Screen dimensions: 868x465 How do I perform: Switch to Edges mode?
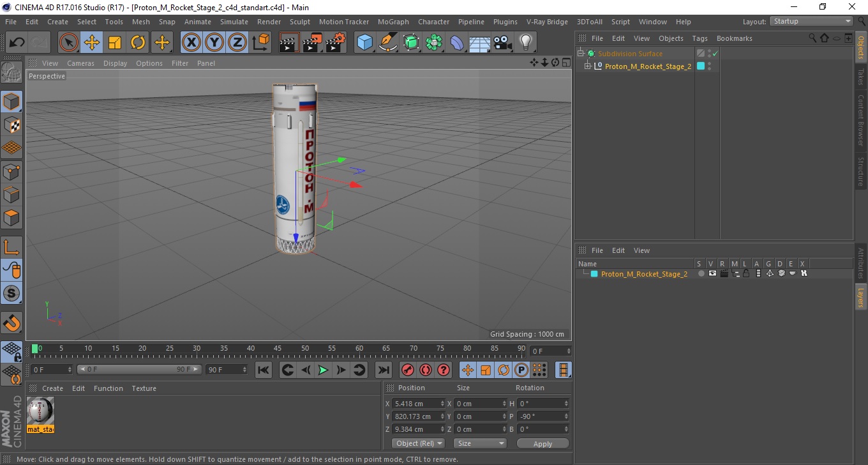[11, 194]
